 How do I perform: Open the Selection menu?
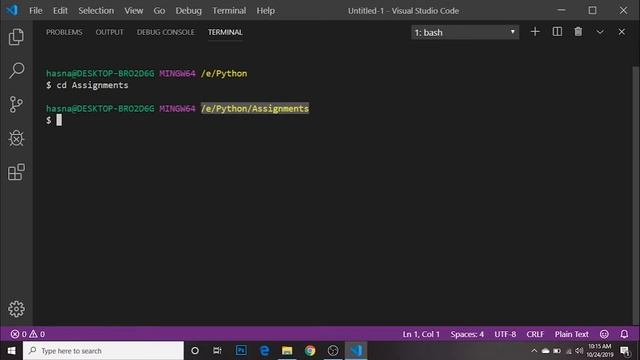96,11
